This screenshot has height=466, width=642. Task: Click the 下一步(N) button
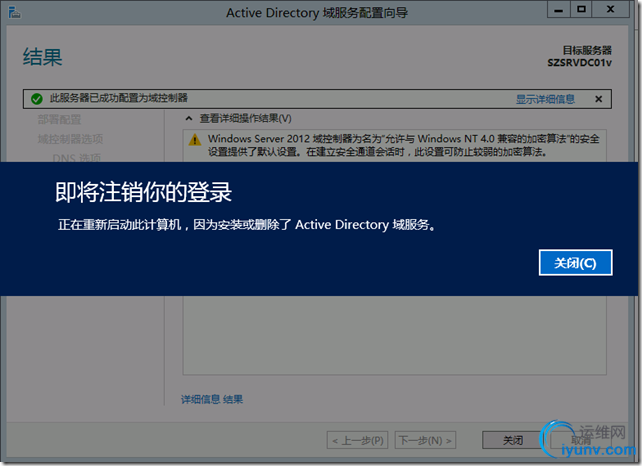(425, 441)
